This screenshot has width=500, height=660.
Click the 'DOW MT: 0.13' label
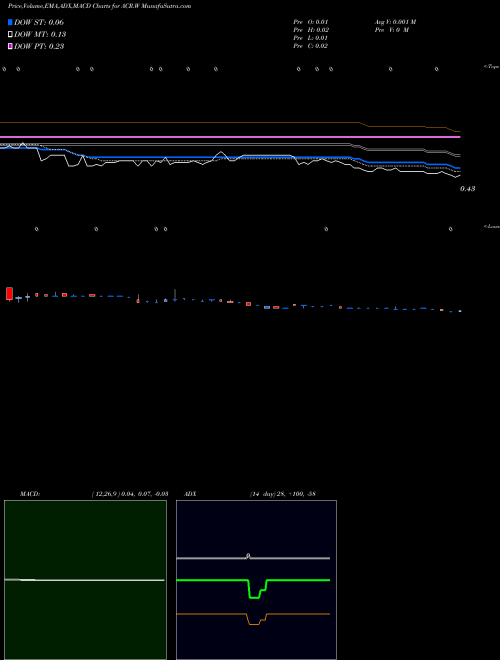click(40, 35)
